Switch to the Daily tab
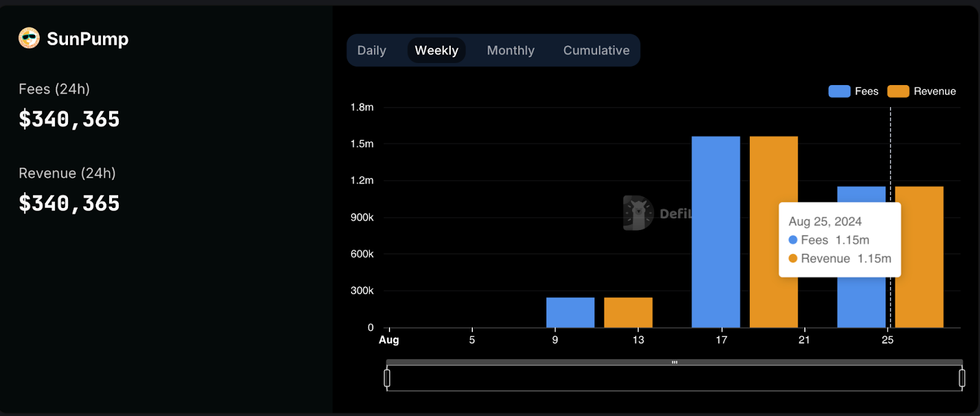The width and height of the screenshot is (980, 416). pyautogui.click(x=372, y=50)
